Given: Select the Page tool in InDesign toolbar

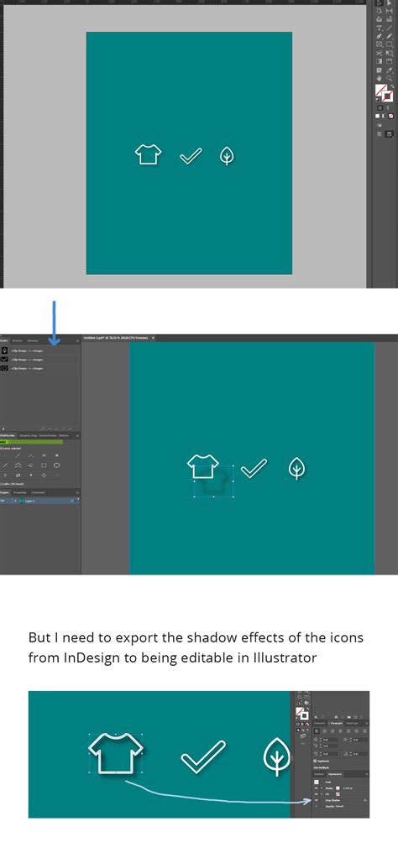Looking at the screenshot, I should (x=380, y=11).
